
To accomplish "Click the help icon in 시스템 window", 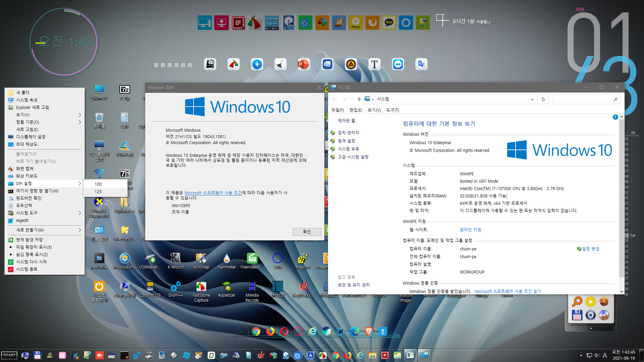I will (615, 117).
